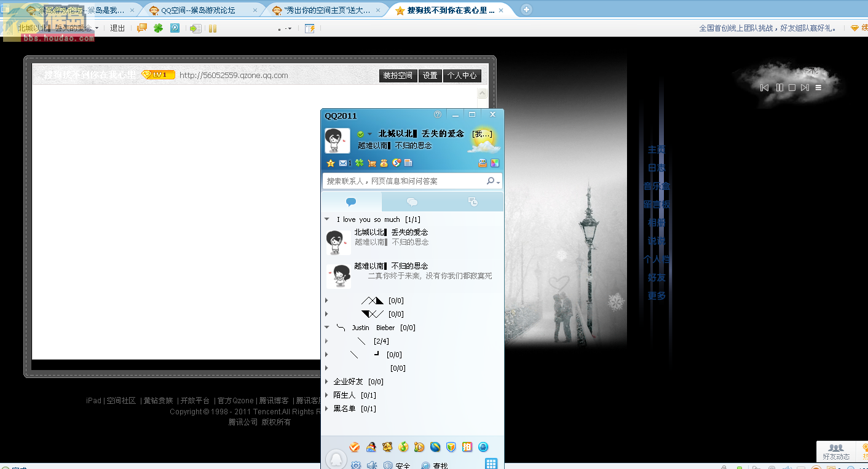Open the colorful skin changer icon
868x469 pixels.
tap(495, 163)
